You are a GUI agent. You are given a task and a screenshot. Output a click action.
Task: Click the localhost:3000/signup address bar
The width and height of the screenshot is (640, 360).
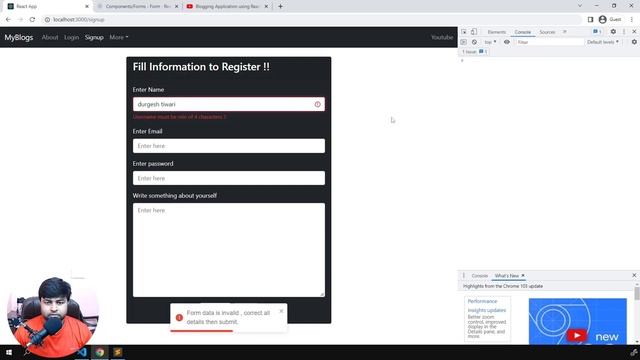click(312, 19)
